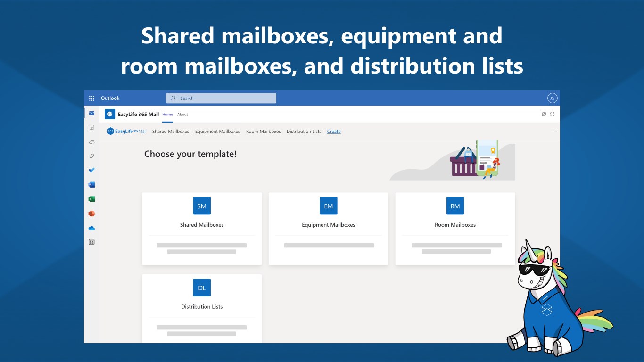Click the Outlook title in header
Viewport: 644px width, 362px height.
pos(110,98)
